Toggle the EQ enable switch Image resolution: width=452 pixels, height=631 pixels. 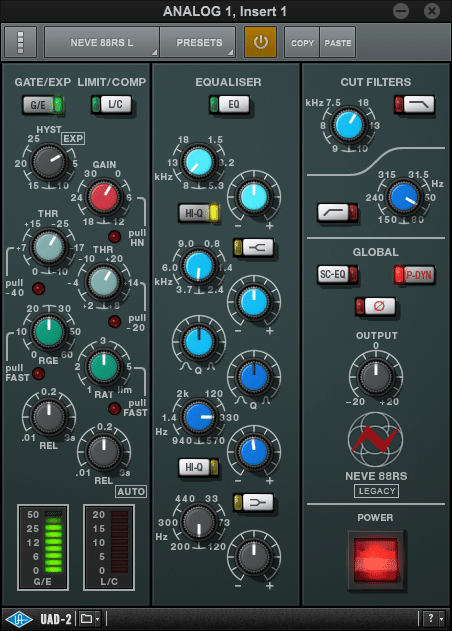pyautogui.click(x=229, y=105)
